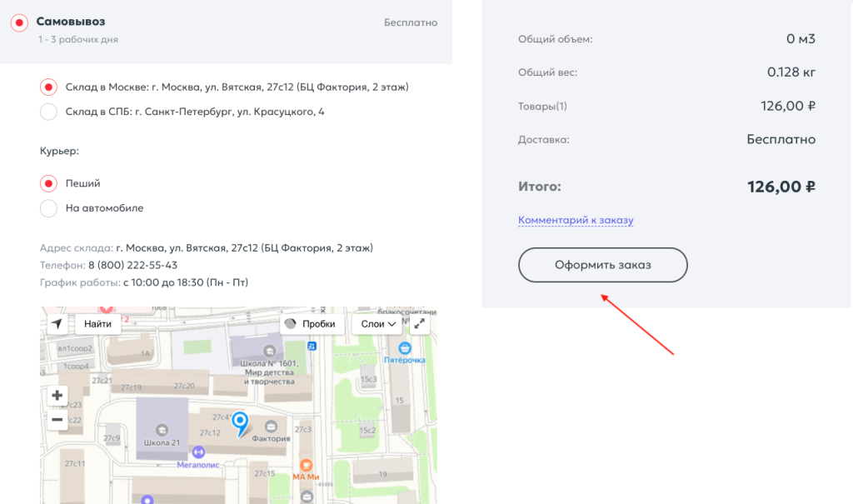The image size is (853, 504).
Task: Expand the map to fullscreen
Action: pos(420,324)
